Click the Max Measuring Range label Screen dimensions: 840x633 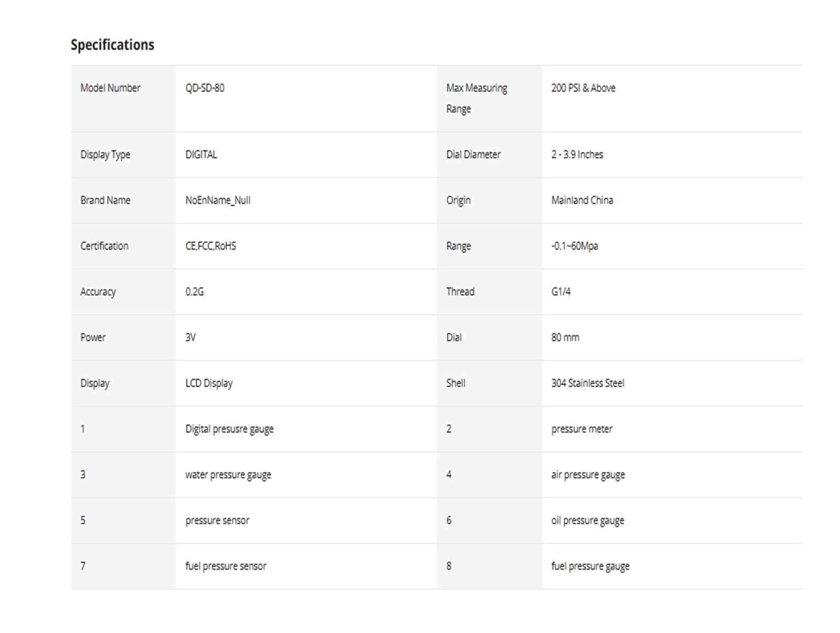[477, 98]
